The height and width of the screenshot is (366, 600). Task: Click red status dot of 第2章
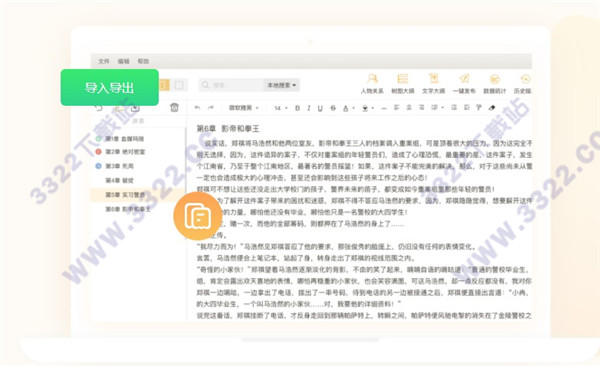(98, 152)
